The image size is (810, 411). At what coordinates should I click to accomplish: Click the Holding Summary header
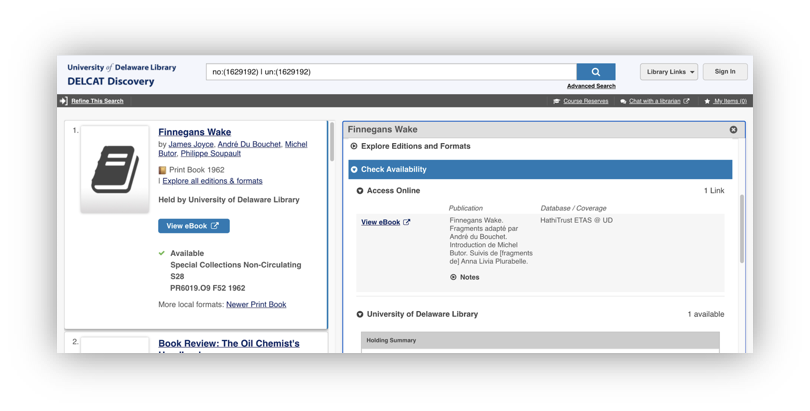[x=540, y=340]
